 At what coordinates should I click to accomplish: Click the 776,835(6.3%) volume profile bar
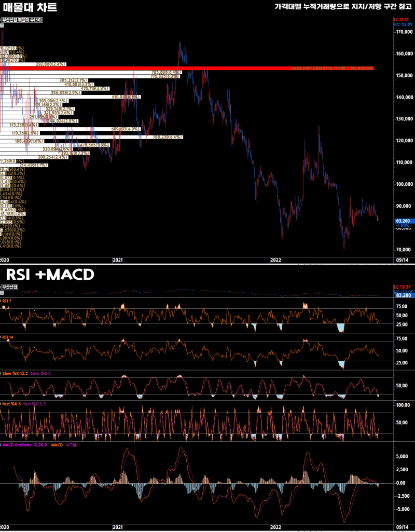coord(90,77)
